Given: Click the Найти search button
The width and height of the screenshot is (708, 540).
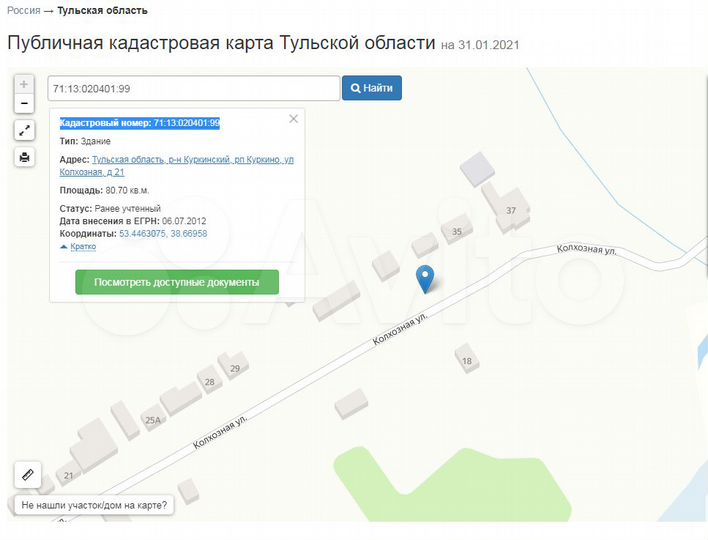Looking at the screenshot, I should pyautogui.click(x=372, y=88).
